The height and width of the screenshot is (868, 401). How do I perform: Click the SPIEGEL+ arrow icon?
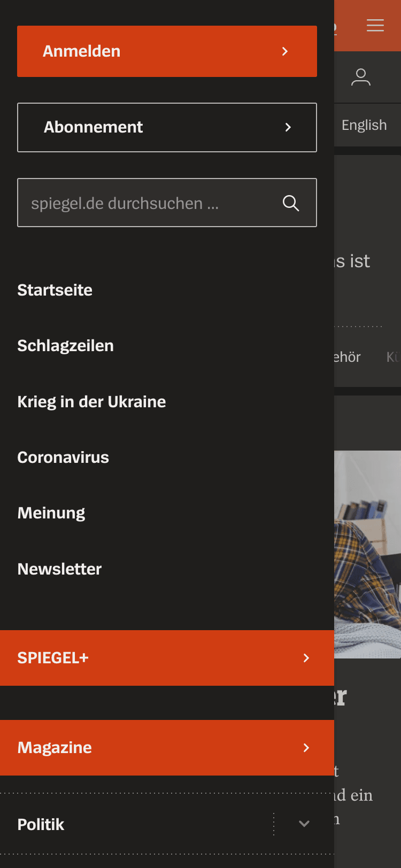pos(306,658)
